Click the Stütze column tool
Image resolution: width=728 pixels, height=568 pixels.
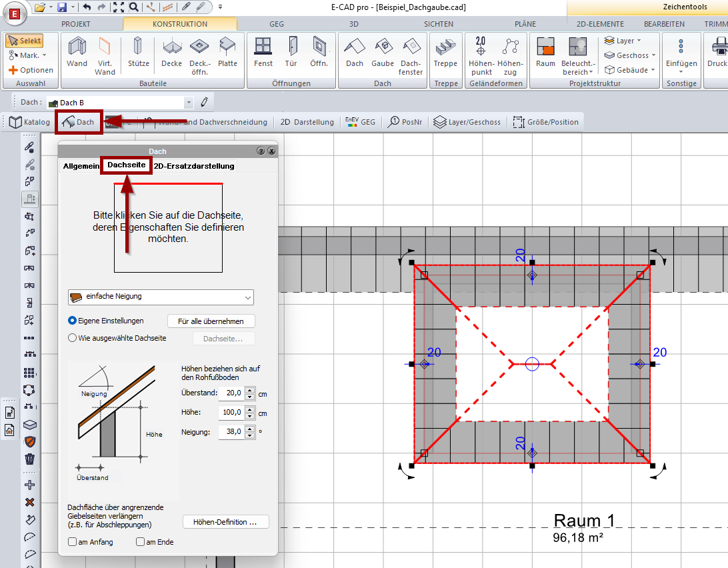click(138, 52)
